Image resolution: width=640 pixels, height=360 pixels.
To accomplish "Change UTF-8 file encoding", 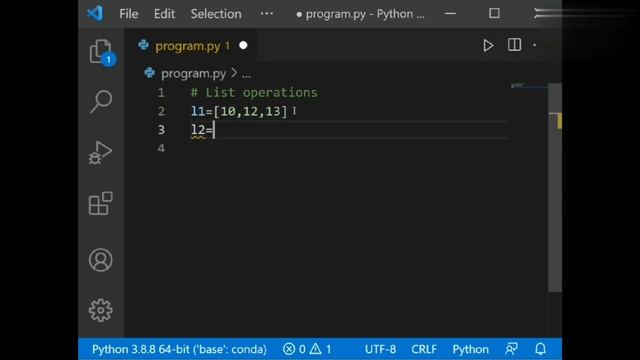I will coord(380,349).
